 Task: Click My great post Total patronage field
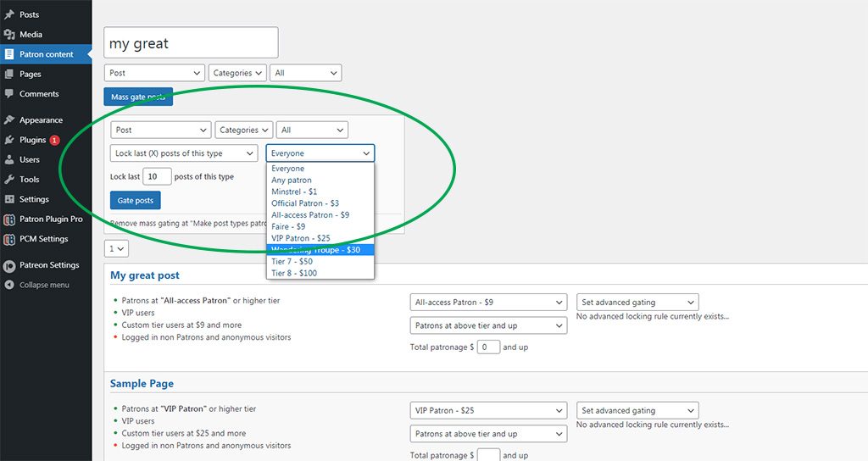coord(488,347)
